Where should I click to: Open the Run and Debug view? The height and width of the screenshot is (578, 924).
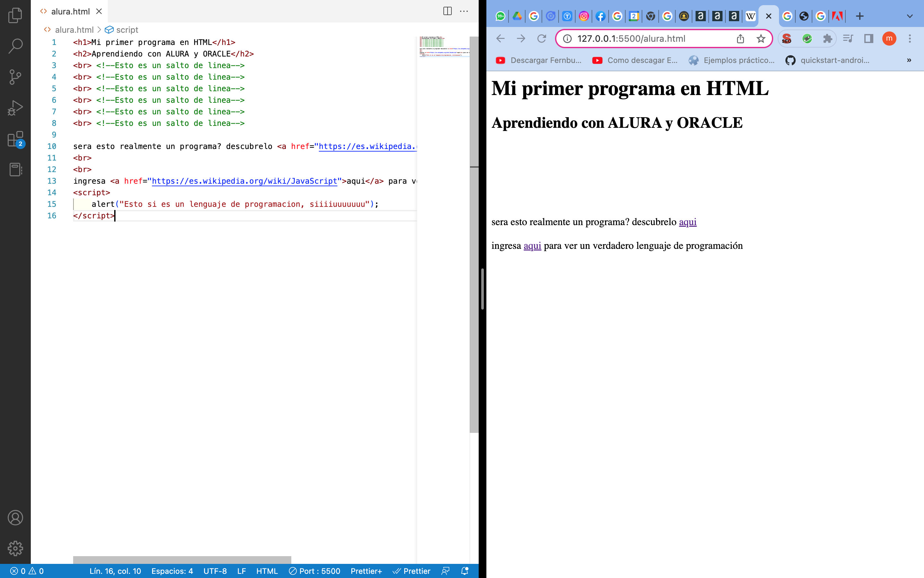[15, 108]
